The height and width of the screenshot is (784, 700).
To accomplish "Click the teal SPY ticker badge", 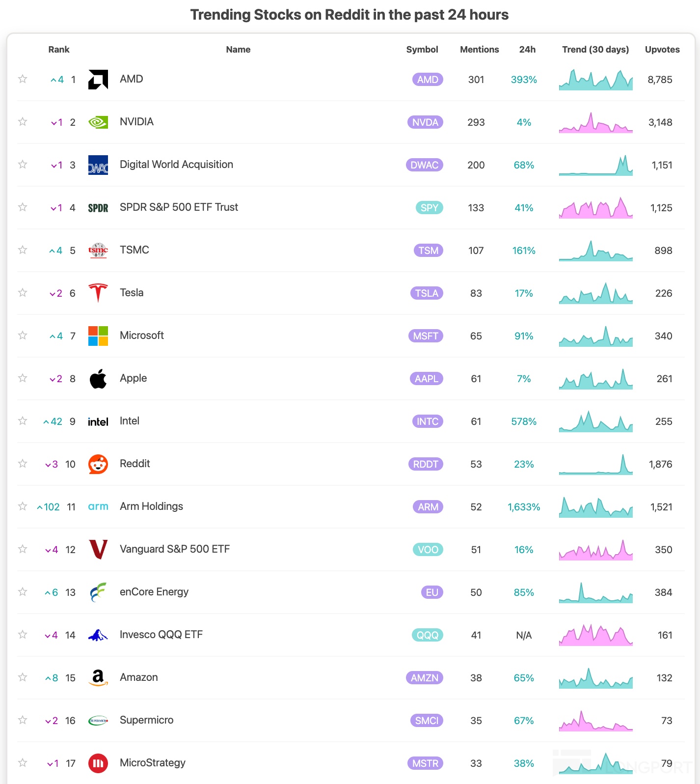I will click(429, 208).
